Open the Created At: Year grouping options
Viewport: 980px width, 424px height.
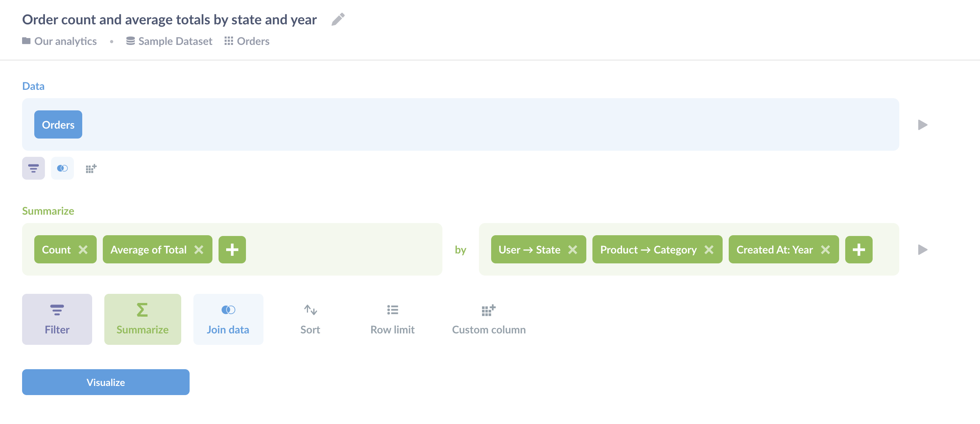pos(774,250)
